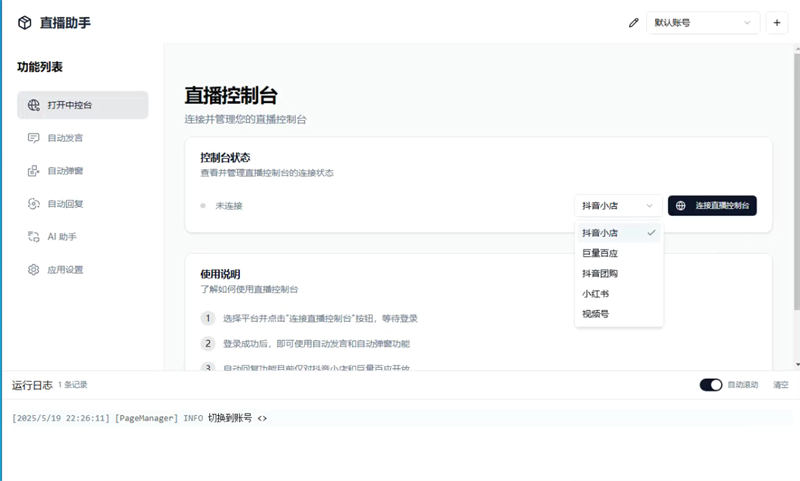Screen dimensions: 800x481
Task: Pick 视频号 in the dropdown list
Action: [x=619, y=314]
